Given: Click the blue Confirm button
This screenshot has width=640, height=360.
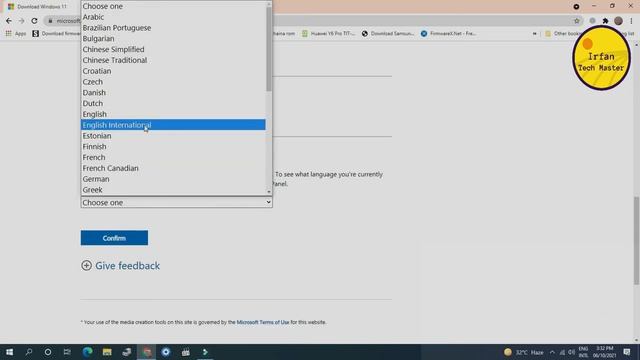Looking at the screenshot, I should click(114, 238).
